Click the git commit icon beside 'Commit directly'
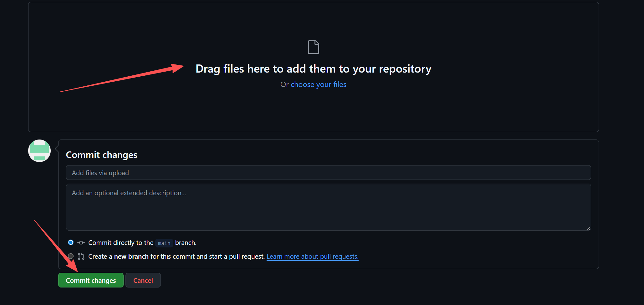This screenshot has width=644, height=305. coord(81,243)
